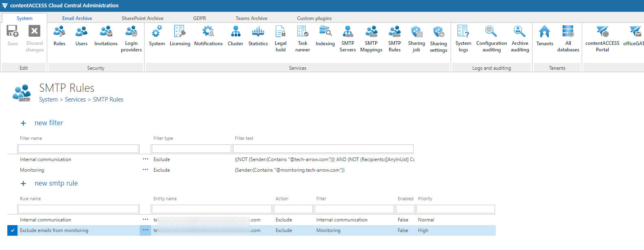Click SMTP Rules breadcrumb link
644x250 pixels.
(x=108, y=100)
